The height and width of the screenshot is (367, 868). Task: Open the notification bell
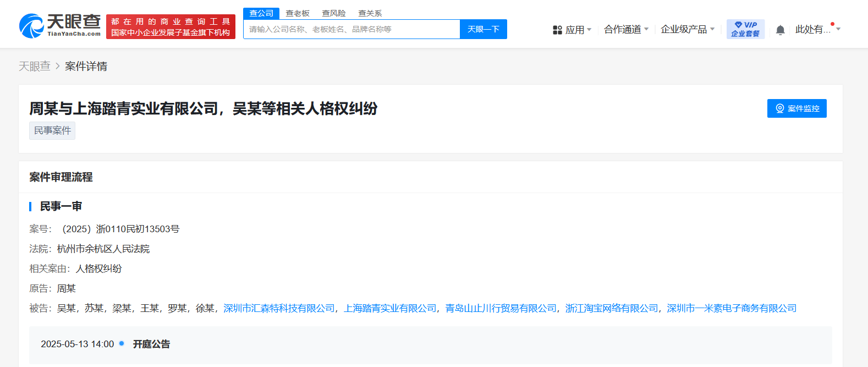tap(780, 30)
